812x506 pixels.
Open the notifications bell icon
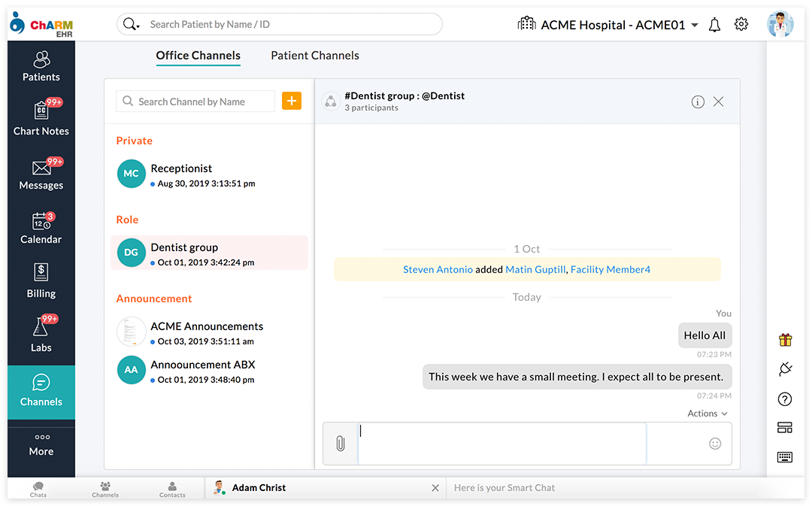tap(714, 25)
